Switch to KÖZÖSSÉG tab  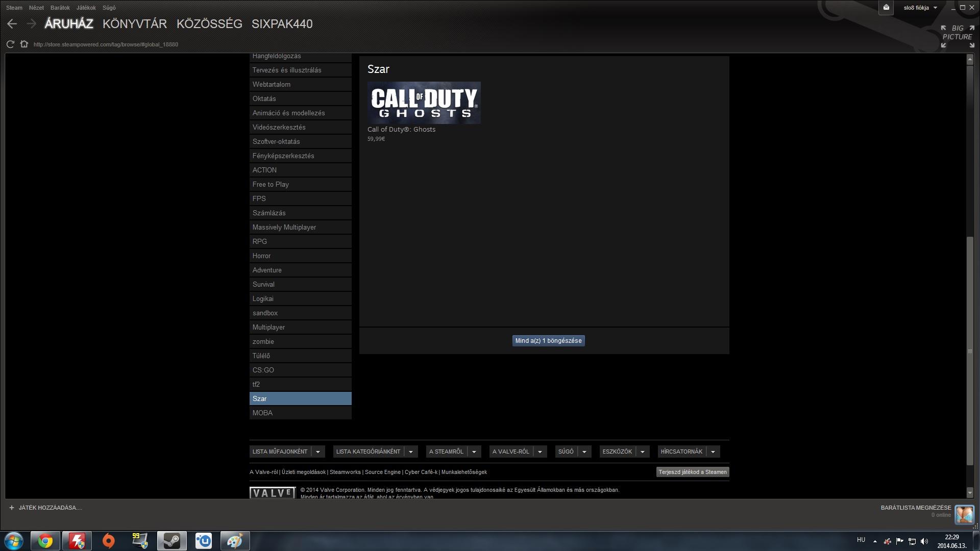209,24
